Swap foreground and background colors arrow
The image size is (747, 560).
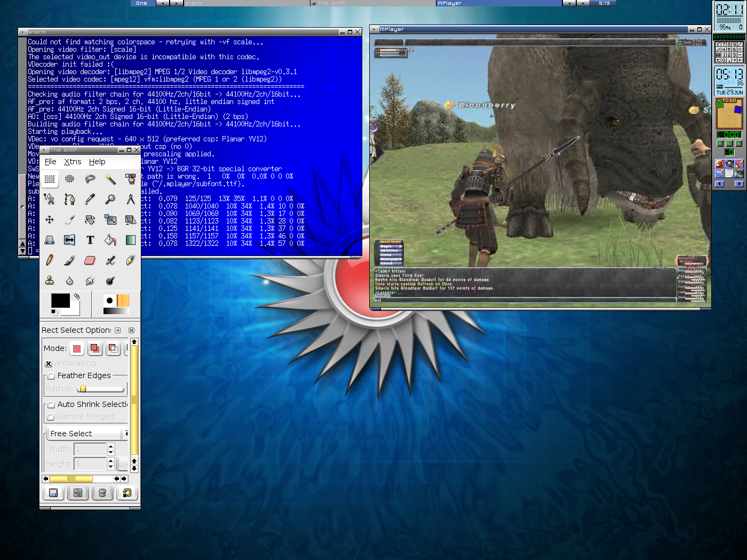[x=76, y=297]
